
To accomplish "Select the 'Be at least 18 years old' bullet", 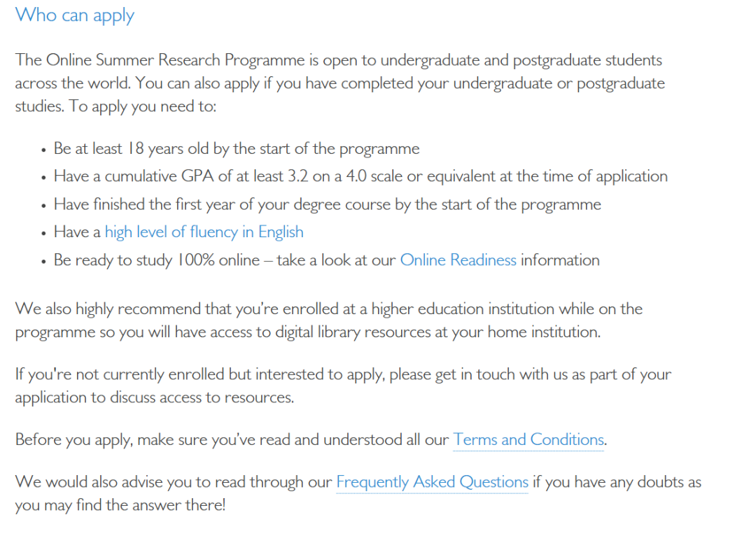I will pos(237,148).
